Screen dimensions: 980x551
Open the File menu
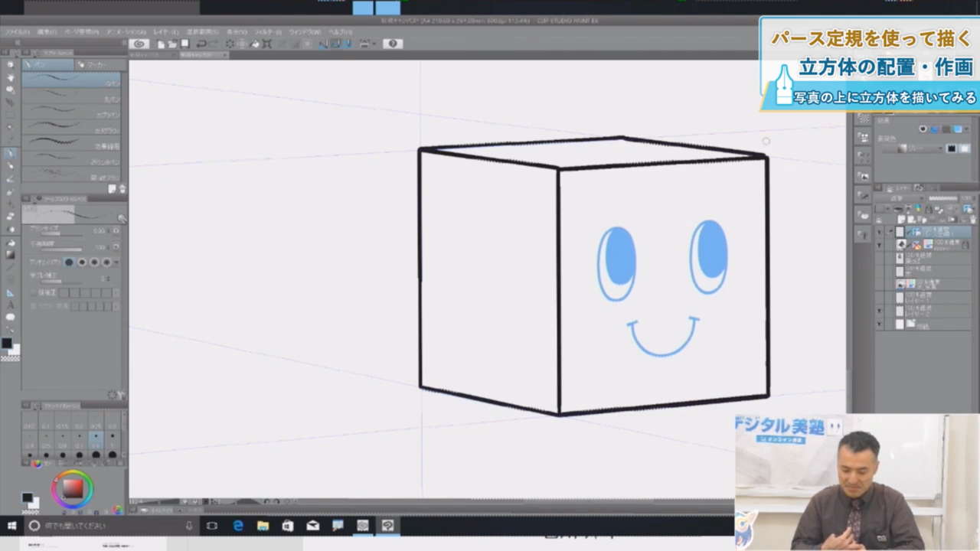[x=17, y=32]
